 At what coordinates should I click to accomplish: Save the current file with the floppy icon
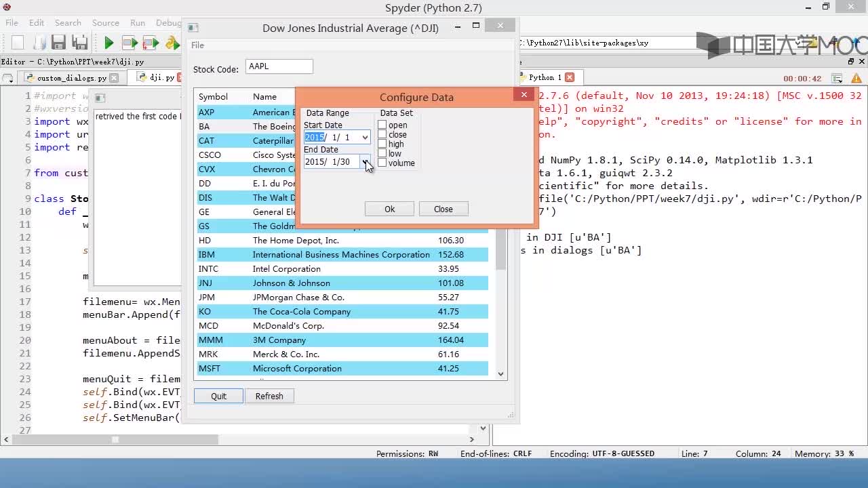coord(59,43)
